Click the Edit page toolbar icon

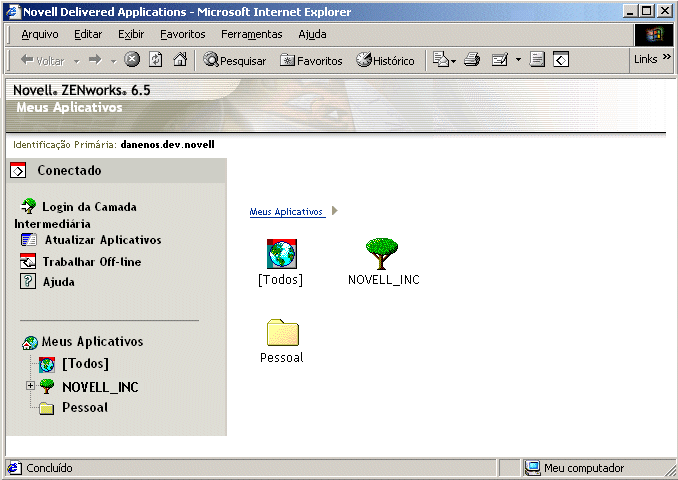(500, 60)
